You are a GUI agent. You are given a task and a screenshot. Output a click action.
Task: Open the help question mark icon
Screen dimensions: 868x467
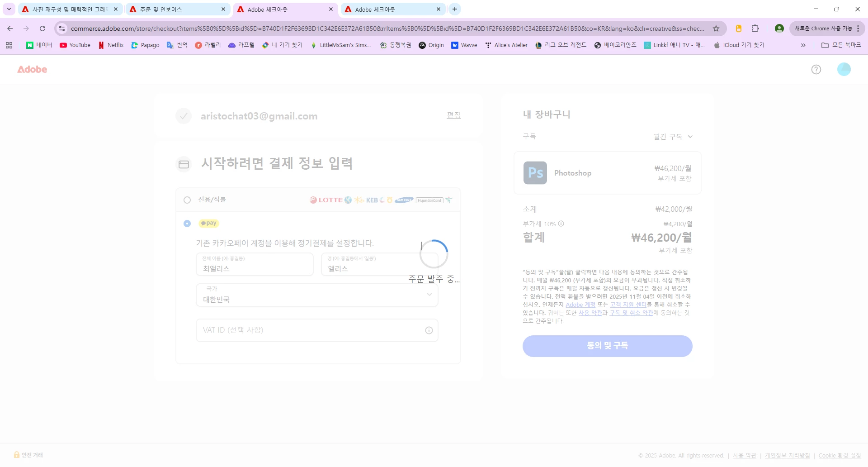point(816,69)
